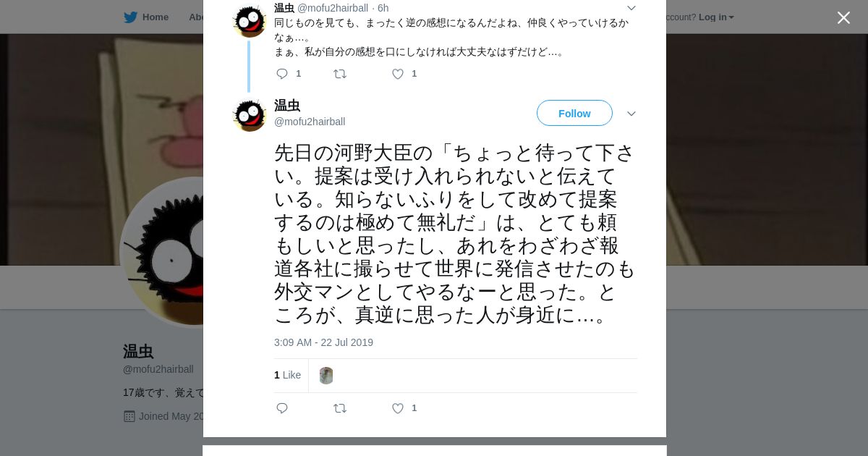868x456 pixels.
Task: Reply to the earlier 6h tweet
Action: coord(283,74)
